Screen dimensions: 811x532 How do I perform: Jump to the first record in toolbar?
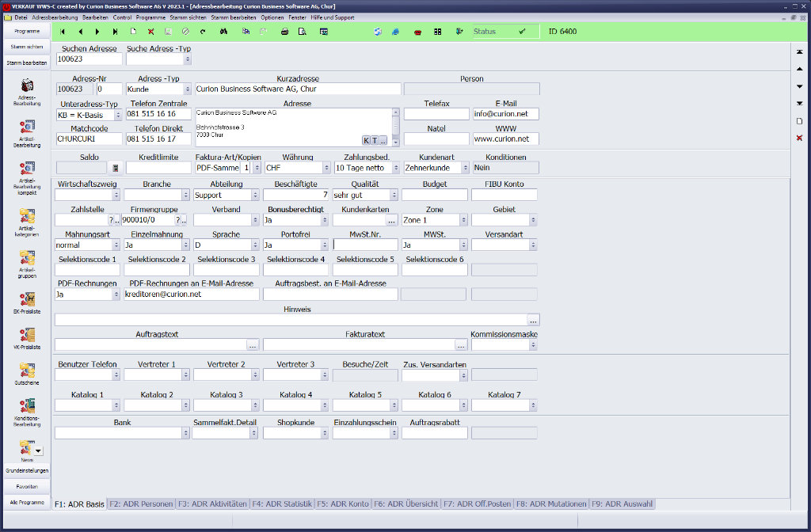tap(63, 32)
